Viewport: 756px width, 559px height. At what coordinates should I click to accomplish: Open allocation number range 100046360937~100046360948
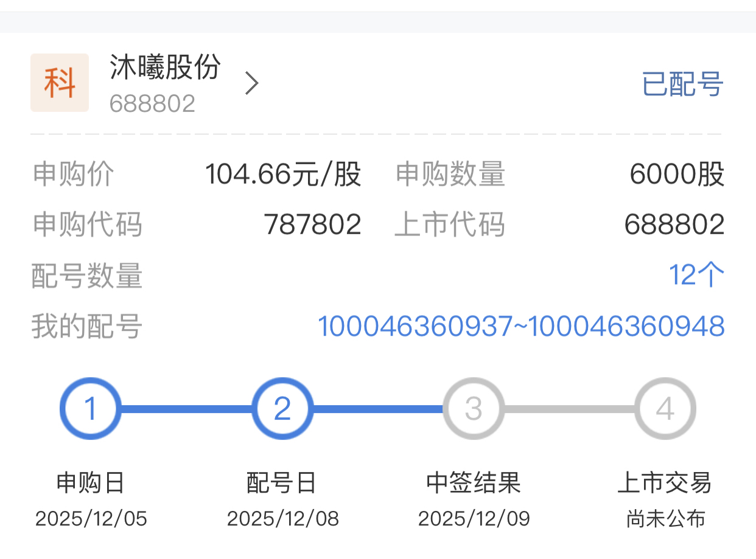[x=521, y=327]
